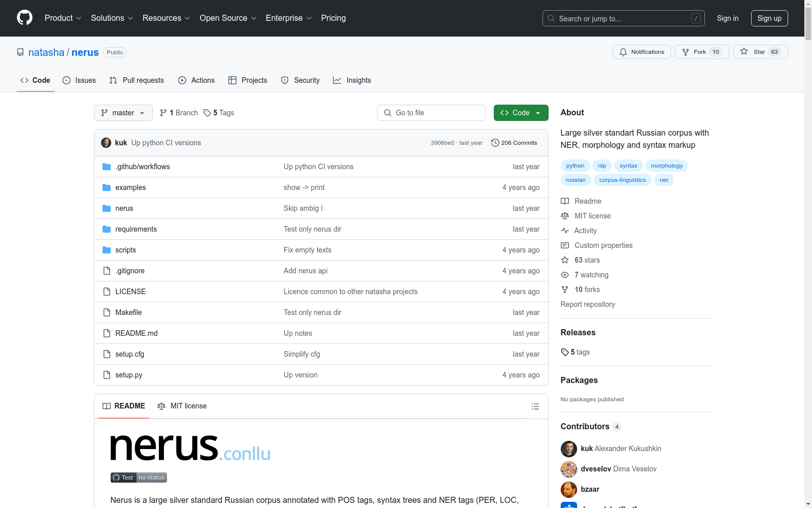This screenshot has height=508, width=812.
Task: Open the GitHub homepage logo
Action: (24, 18)
